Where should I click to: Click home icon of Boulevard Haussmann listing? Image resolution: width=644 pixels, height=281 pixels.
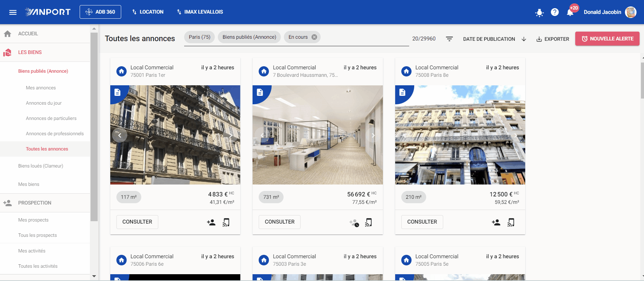click(x=264, y=71)
